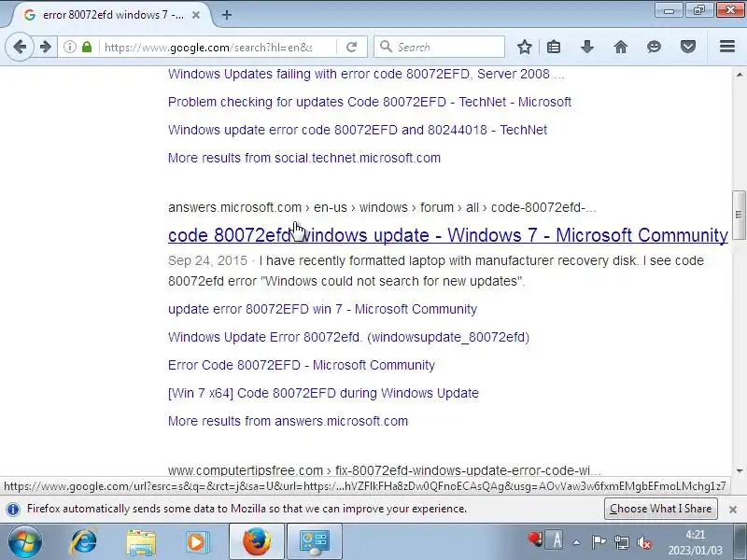Viewport: 747px width, 560px height.
Task: Open '[Win 7 x64] Code 80072EFD during Windows Update'
Action: click(x=323, y=393)
